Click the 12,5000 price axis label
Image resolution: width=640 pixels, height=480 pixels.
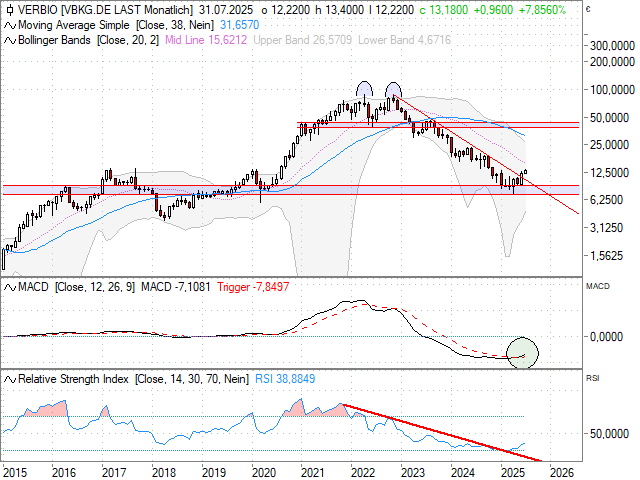point(609,173)
